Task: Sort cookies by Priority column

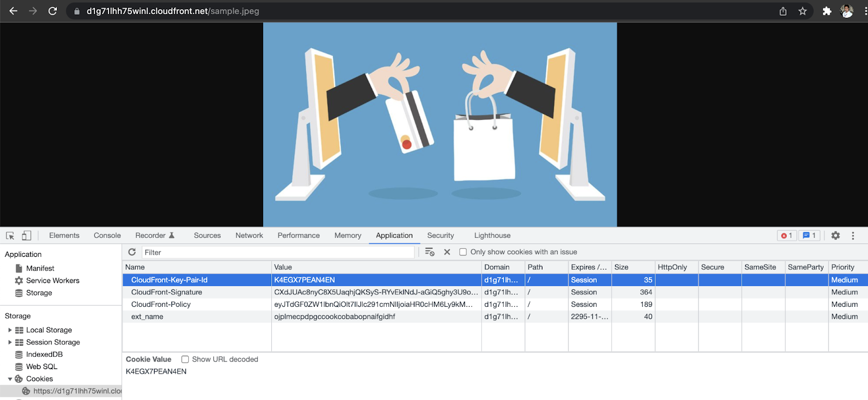Action: [x=848, y=267]
